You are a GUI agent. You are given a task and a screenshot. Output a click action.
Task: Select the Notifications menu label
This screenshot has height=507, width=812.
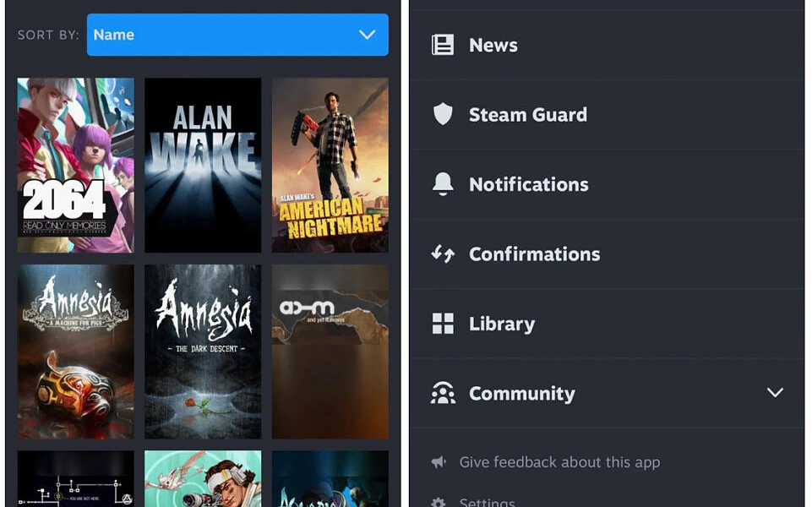529,184
